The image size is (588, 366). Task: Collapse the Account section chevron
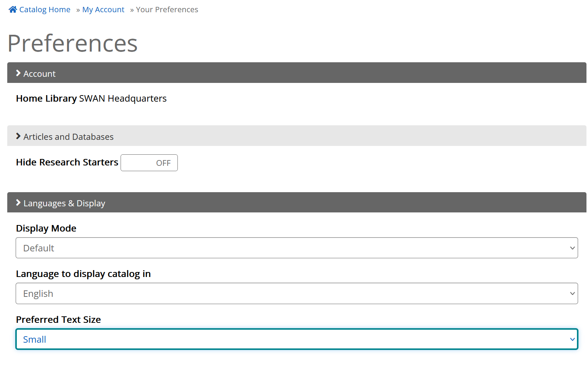pos(18,73)
